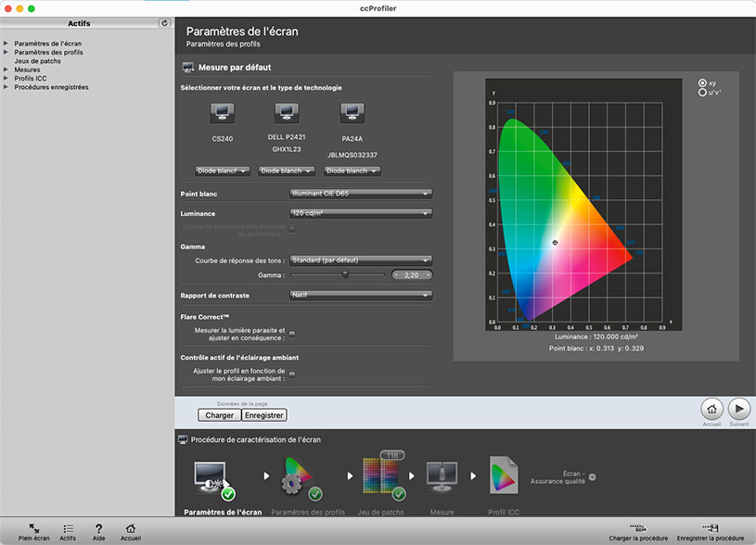756x545 pixels.
Task: Click the 118 patch count badge
Action: (x=392, y=455)
